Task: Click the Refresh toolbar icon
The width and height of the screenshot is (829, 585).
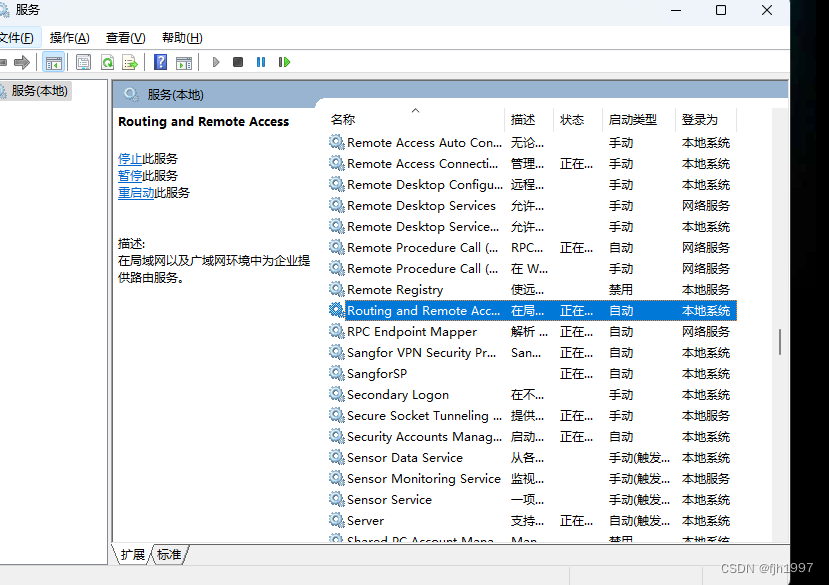Action: (107, 62)
